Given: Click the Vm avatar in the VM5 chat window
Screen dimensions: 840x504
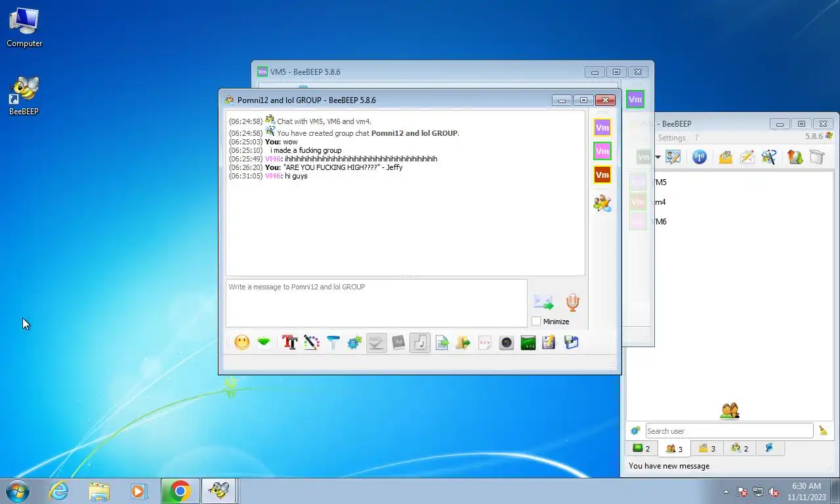Looking at the screenshot, I should click(635, 100).
